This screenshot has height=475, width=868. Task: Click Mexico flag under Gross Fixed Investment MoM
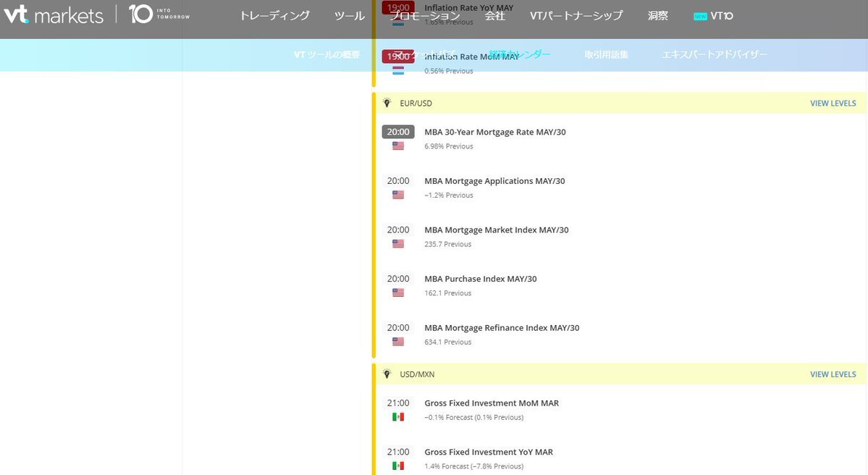(x=398, y=417)
